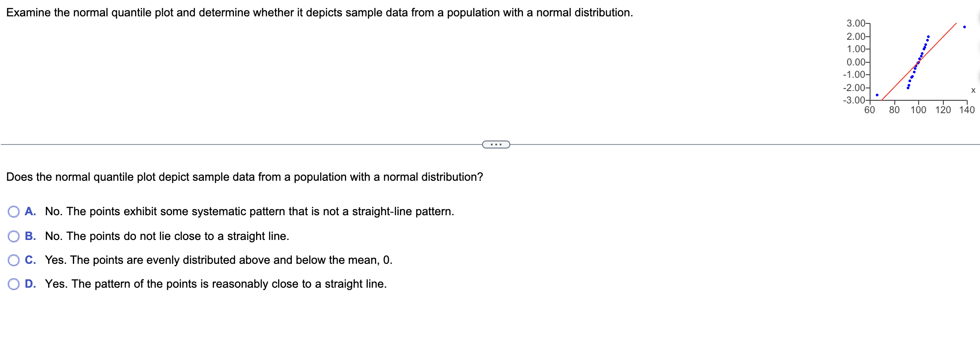Click the 3.00 axis tick label
Screen dimensions: 980x350
coord(856,23)
